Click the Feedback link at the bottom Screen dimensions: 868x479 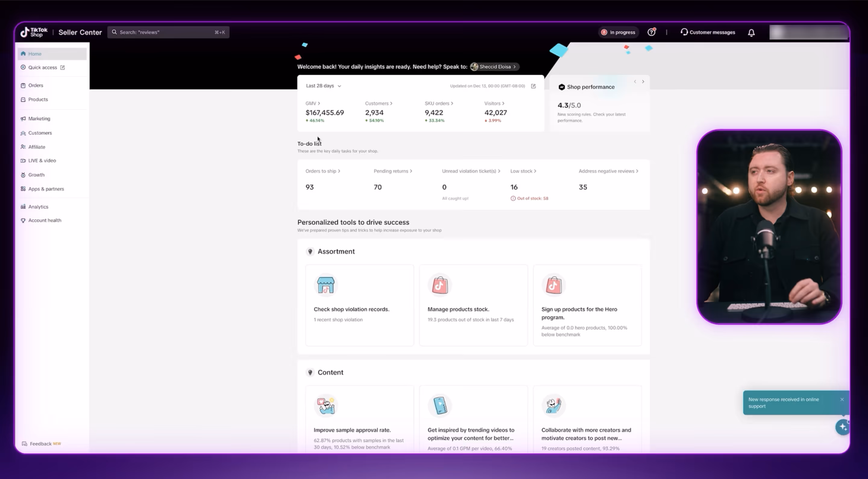[40, 443]
